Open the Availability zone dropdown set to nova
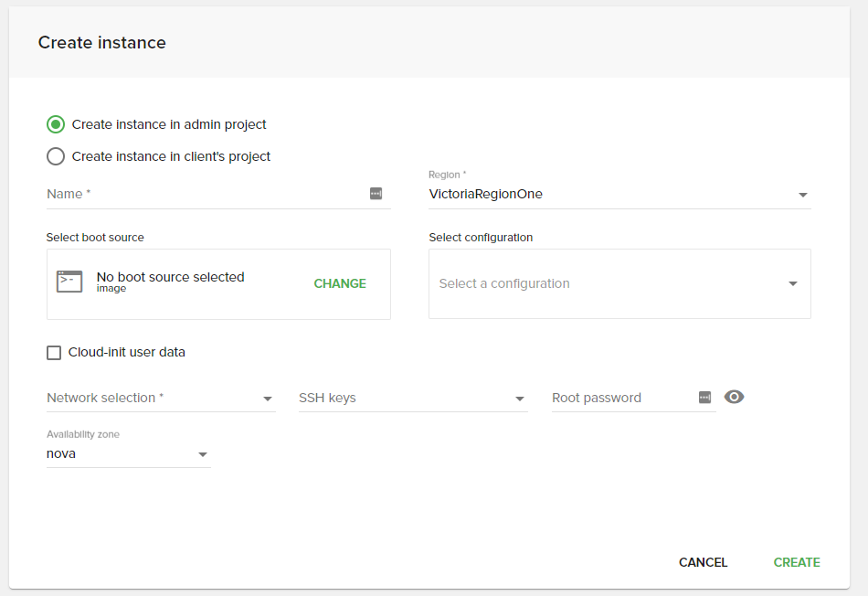 click(x=128, y=454)
